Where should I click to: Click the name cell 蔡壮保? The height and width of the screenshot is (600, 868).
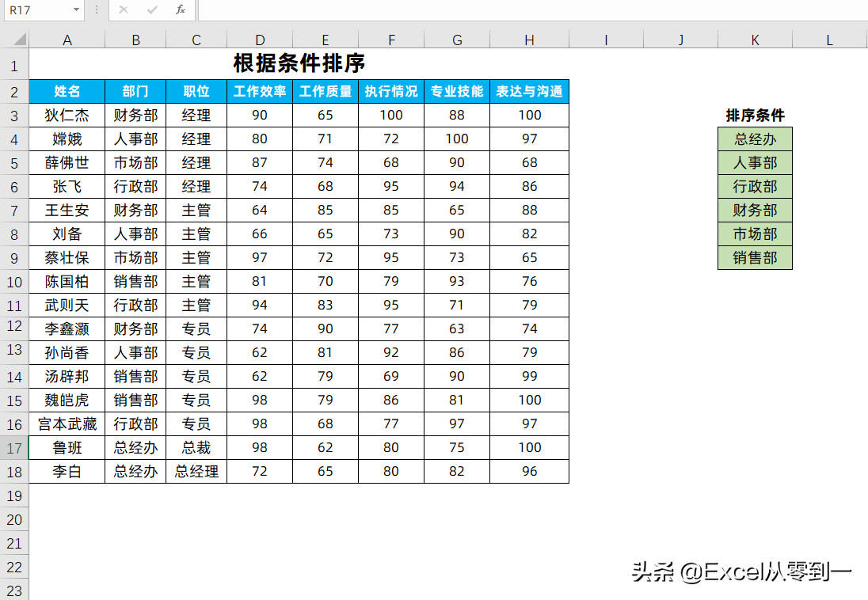click(x=67, y=258)
